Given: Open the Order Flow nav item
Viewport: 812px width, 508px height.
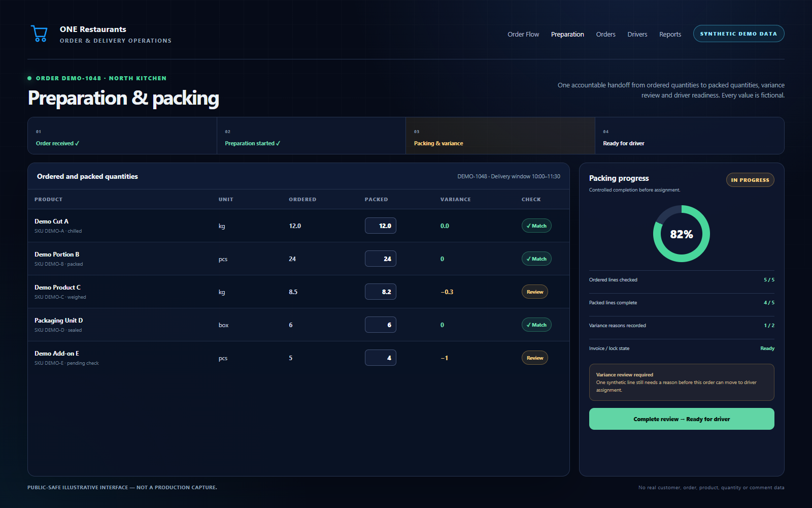Looking at the screenshot, I should tap(523, 35).
